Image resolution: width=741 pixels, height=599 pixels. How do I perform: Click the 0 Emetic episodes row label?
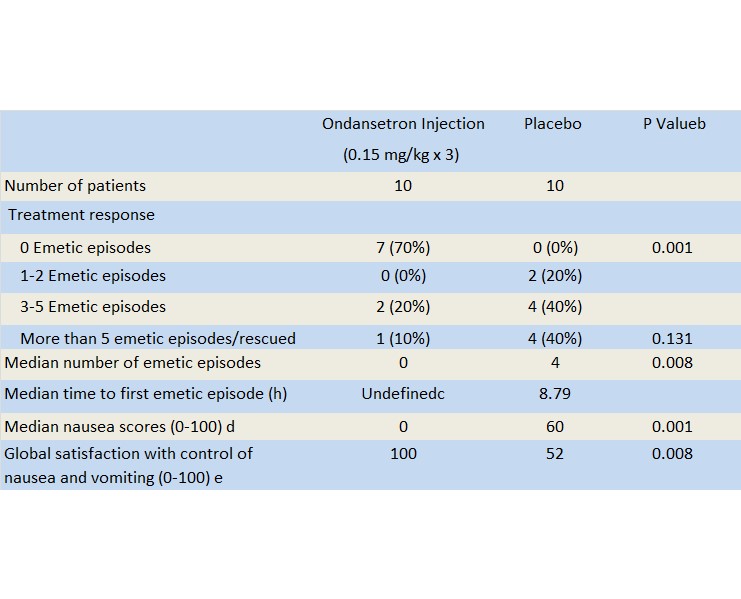(x=85, y=247)
